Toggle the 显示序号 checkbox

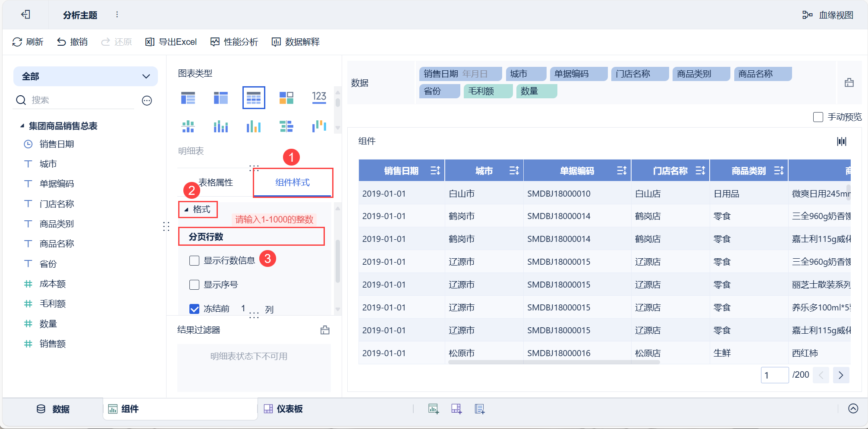[x=194, y=285]
